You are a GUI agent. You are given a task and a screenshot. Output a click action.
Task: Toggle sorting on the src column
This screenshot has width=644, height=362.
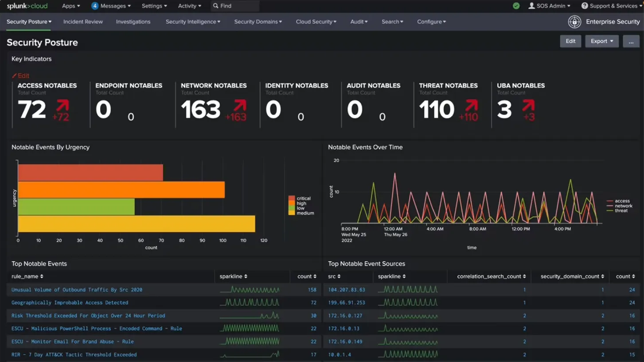click(340, 276)
